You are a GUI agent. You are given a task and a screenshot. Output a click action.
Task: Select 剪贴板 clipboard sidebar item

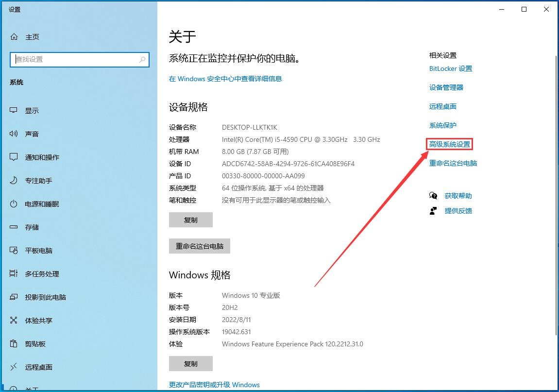[35, 344]
